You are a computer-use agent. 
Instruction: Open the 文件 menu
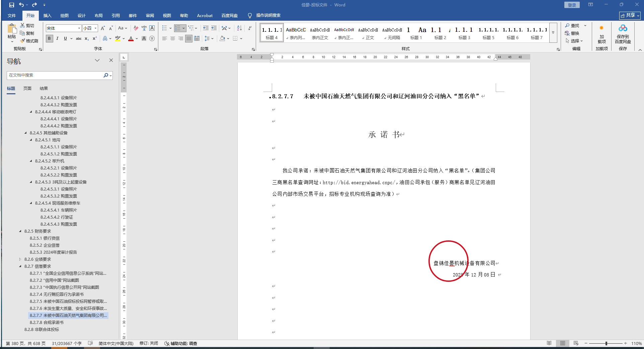[x=12, y=16]
